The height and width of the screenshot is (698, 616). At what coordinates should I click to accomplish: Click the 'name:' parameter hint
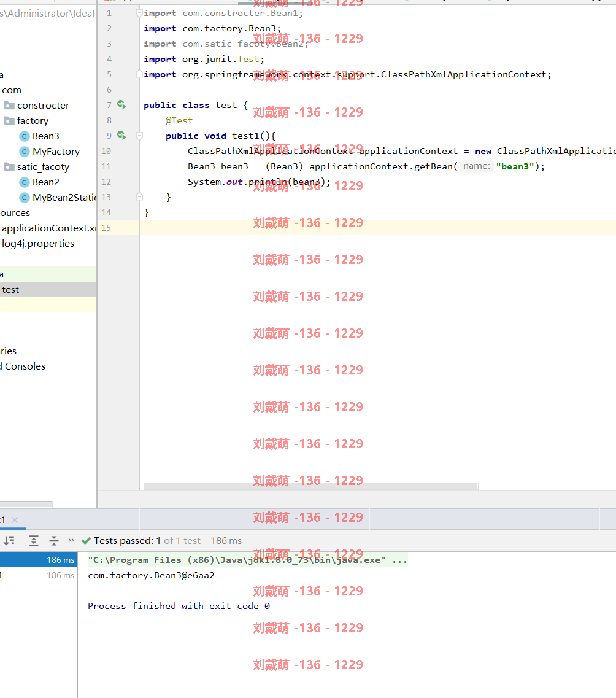pyautogui.click(x=477, y=166)
